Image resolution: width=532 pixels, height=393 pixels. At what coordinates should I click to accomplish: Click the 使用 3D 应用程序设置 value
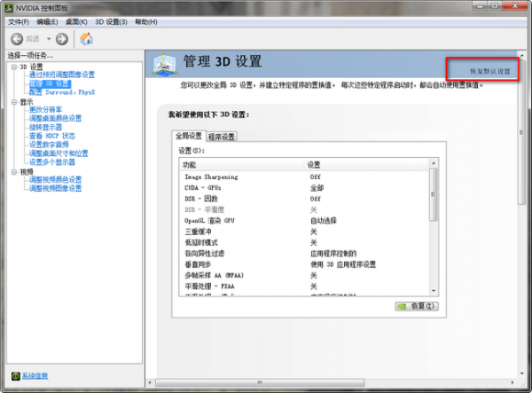coord(343,264)
